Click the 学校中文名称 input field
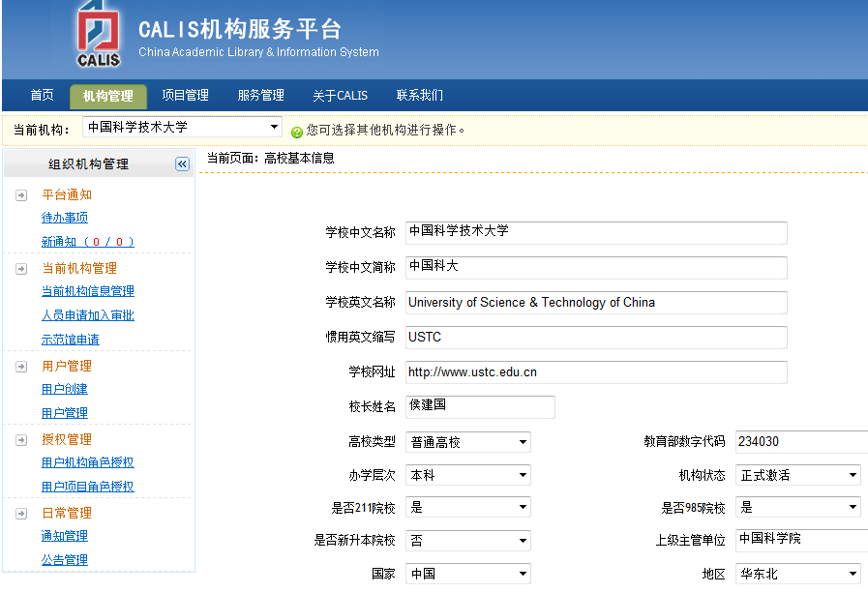868x593 pixels. 596,233
